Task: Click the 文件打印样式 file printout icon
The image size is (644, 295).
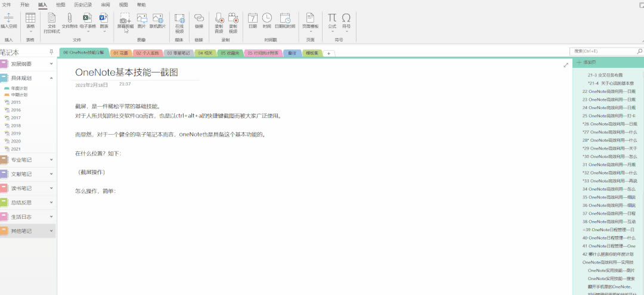Action: [x=52, y=18]
